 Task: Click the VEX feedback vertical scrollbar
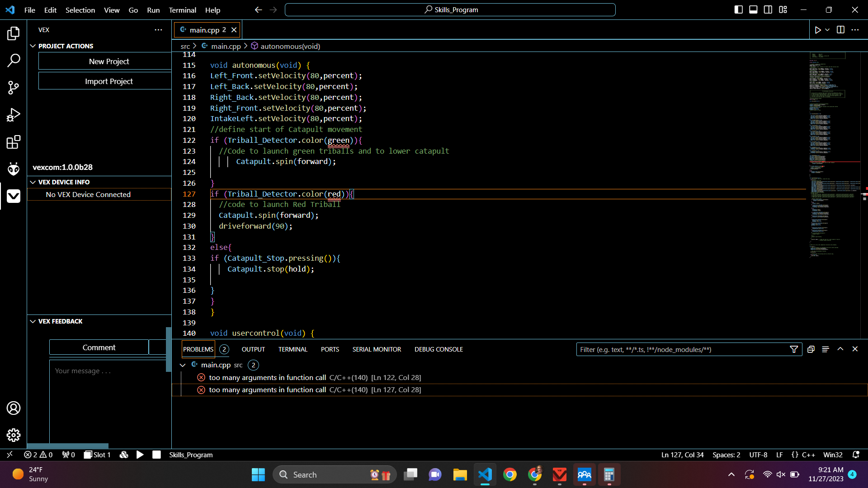point(169,349)
